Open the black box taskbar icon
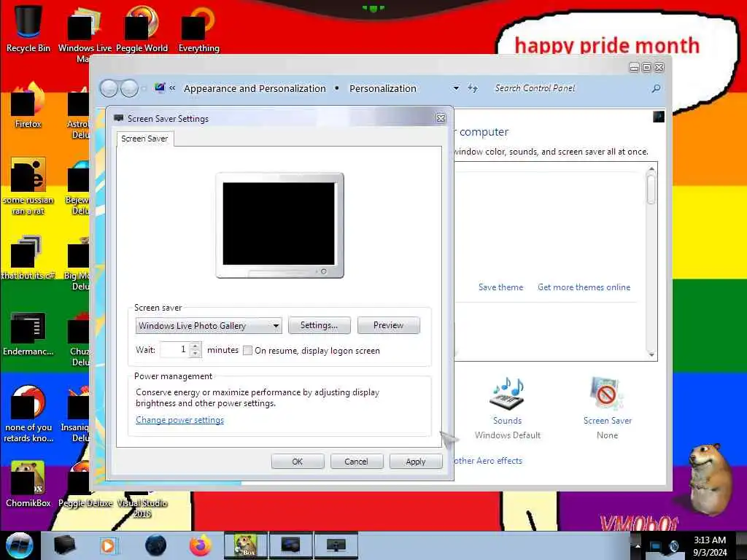 click(x=64, y=545)
